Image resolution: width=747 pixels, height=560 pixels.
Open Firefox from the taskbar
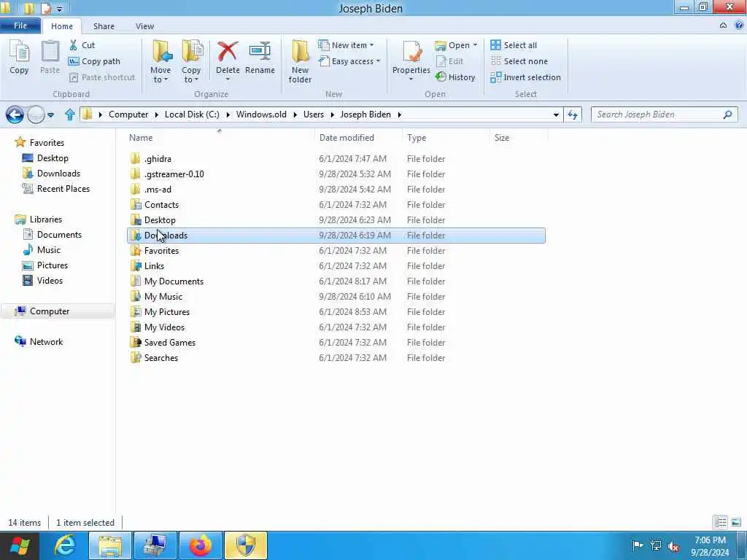coord(201,545)
